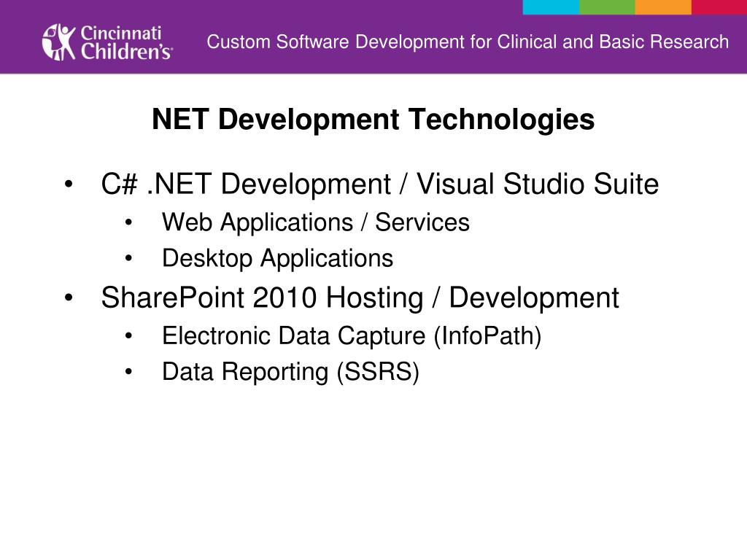Select the header text 'Custom Software Development for Clinical and Basic Research'
The height and width of the screenshot is (560, 747).
click(x=468, y=42)
